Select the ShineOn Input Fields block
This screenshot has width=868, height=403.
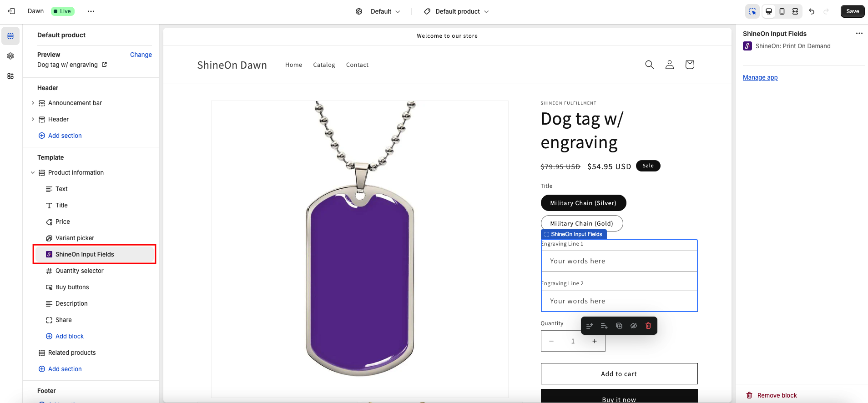pyautogui.click(x=95, y=254)
